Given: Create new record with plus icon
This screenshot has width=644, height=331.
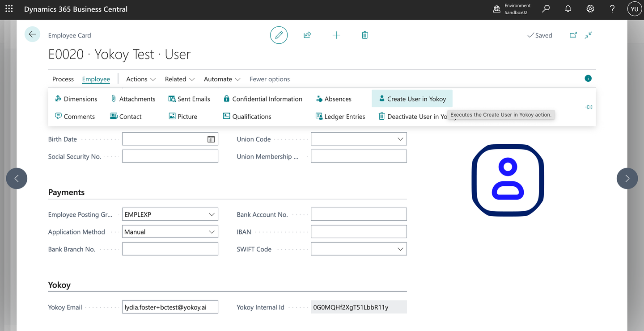Looking at the screenshot, I should click(x=336, y=35).
